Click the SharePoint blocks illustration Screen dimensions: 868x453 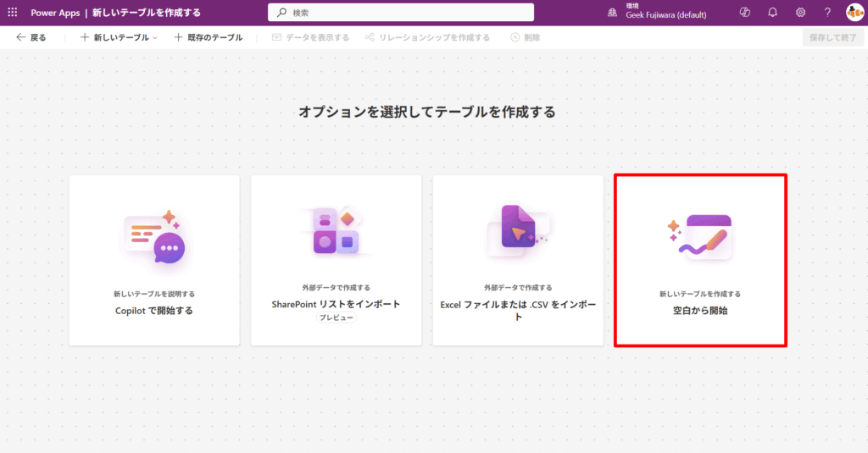click(x=336, y=230)
